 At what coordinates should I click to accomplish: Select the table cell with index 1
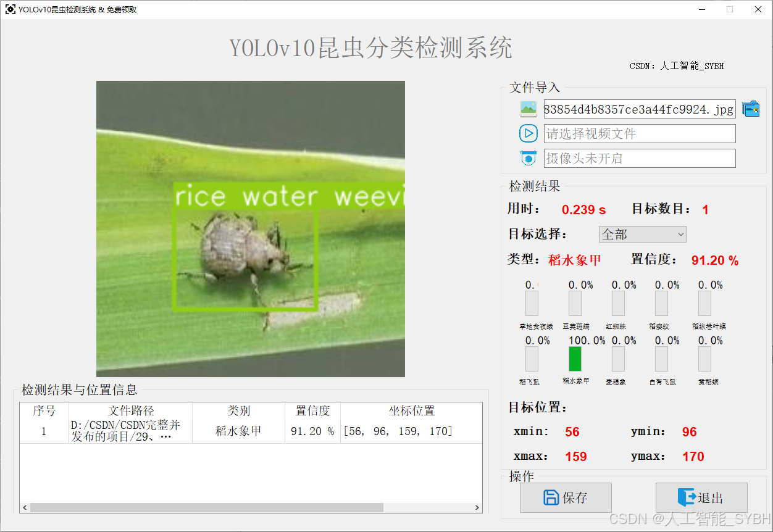tap(44, 431)
